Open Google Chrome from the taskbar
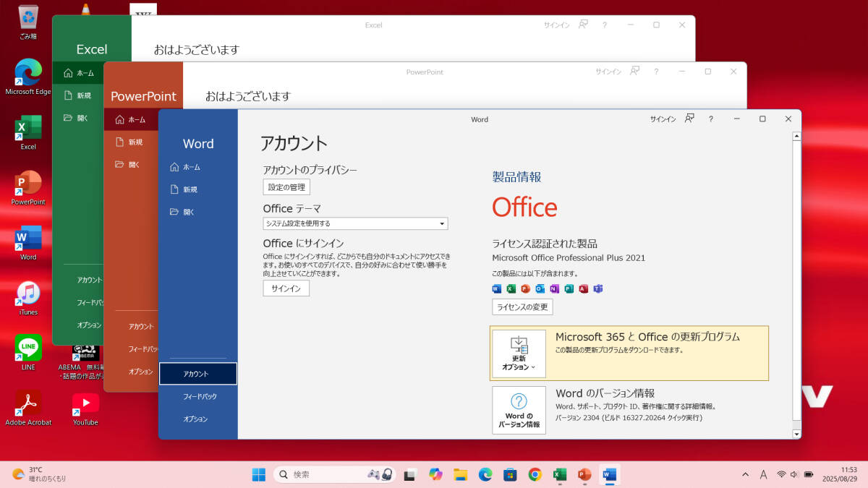 (535, 474)
